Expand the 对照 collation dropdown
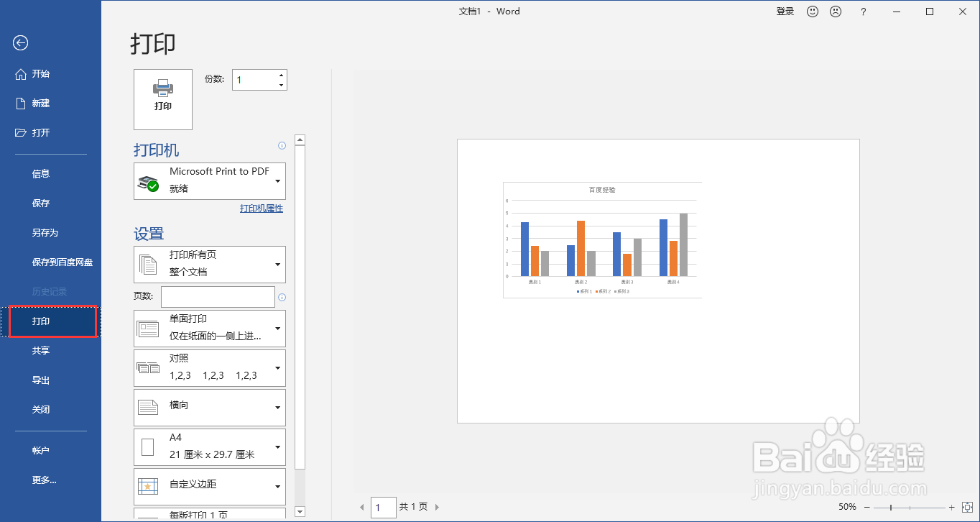Screen dimensions: 980x522 (x=278, y=368)
